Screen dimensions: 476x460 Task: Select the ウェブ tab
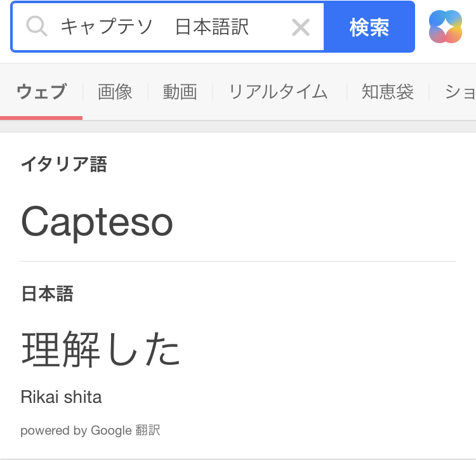coord(41,92)
